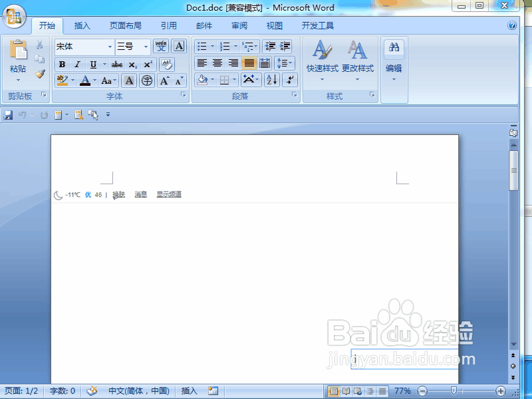Click the Grow Font icon
The height and width of the screenshot is (399, 532).
click(x=164, y=80)
